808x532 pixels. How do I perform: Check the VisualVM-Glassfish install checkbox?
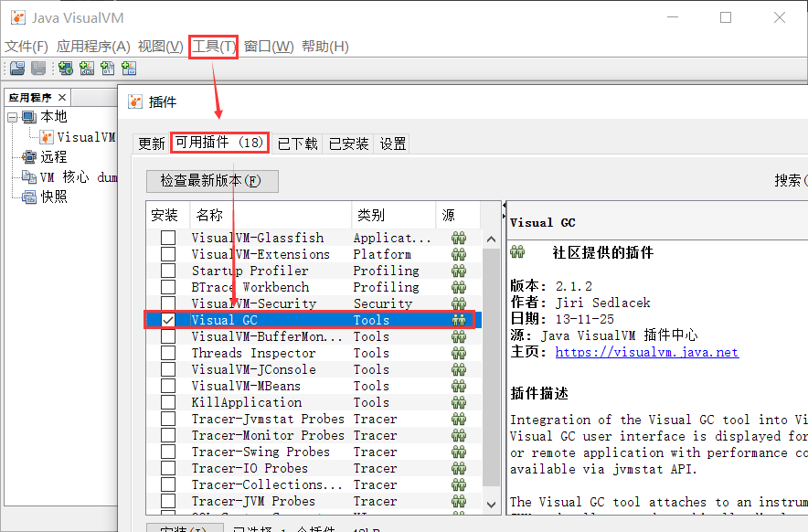(x=168, y=238)
